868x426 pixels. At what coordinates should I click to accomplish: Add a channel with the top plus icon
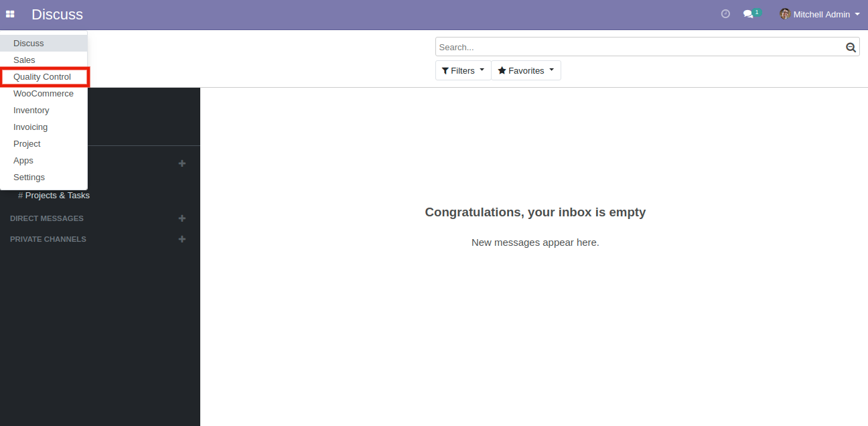tap(182, 163)
